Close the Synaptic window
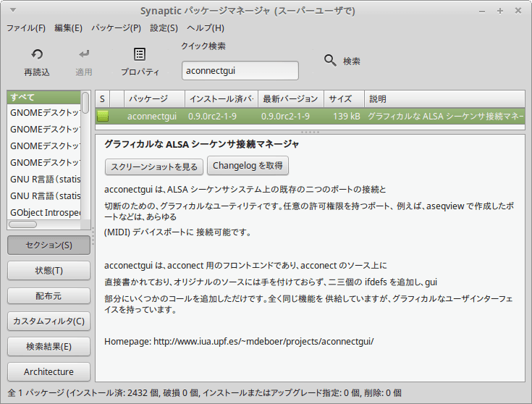Screen dimensions: 532x404 (518, 11)
